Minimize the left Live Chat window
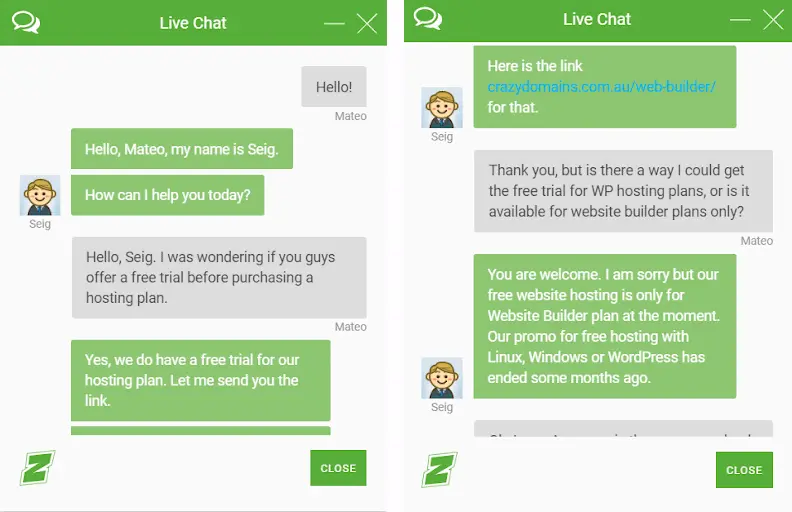The width and height of the screenshot is (792, 512). (334, 23)
